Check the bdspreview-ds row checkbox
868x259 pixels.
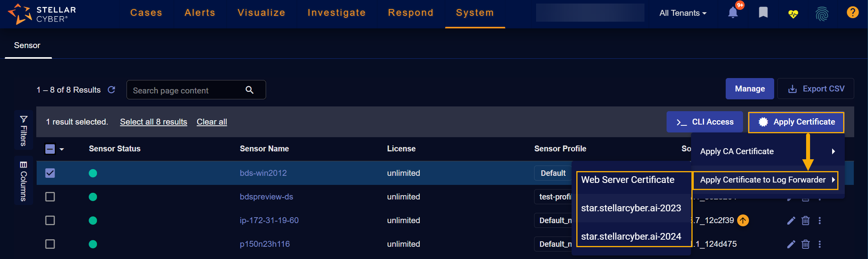coord(50,197)
